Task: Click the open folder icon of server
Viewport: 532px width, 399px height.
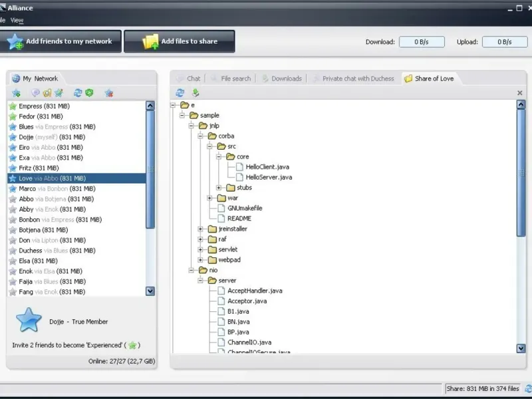Action: click(212, 280)
